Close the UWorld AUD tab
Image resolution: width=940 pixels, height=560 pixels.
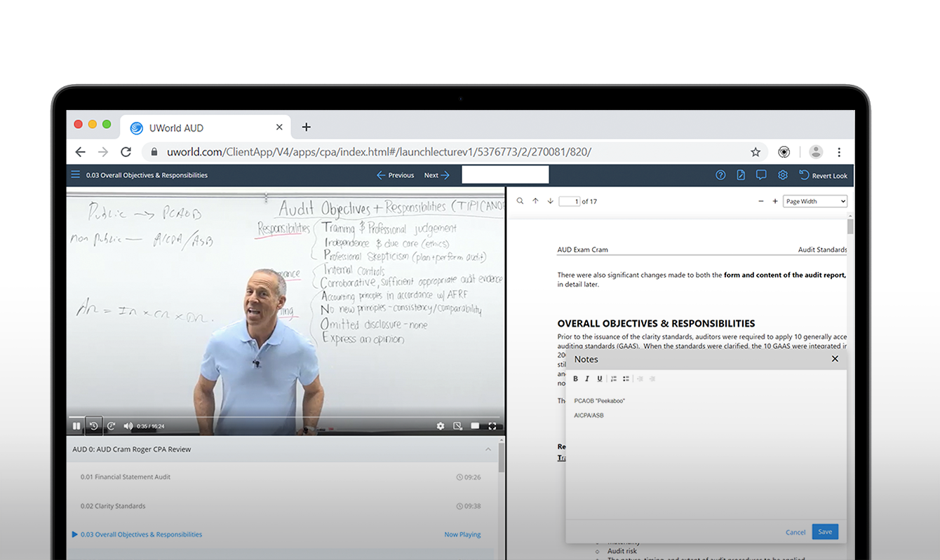pyautogui.click(x=279, y=128)
